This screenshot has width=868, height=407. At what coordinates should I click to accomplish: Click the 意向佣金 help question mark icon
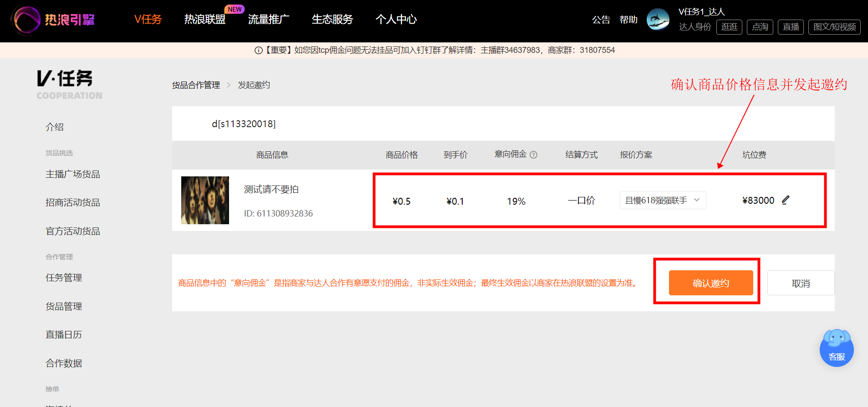coord(534,155)
